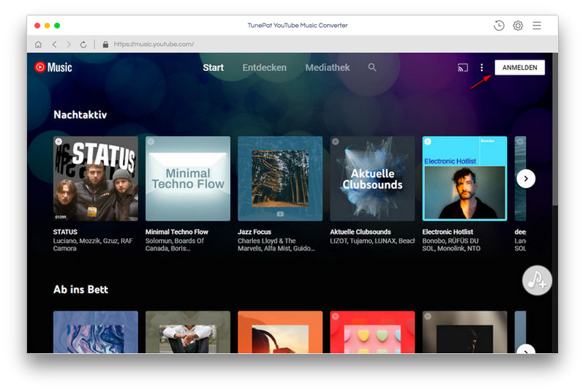Image resolution: width=585 pixels, height=392 pixels.
Task: Click the red close window button
Action: tap(37, 26)
